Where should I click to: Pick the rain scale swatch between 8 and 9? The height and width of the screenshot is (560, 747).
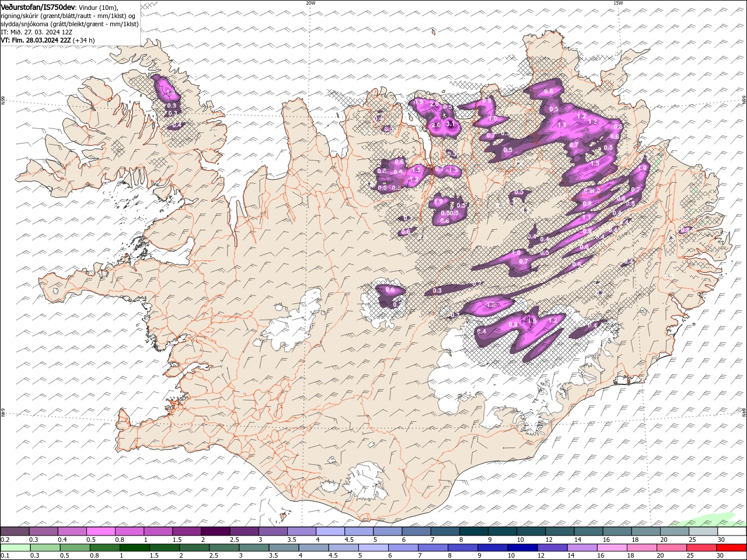point(463,548)
